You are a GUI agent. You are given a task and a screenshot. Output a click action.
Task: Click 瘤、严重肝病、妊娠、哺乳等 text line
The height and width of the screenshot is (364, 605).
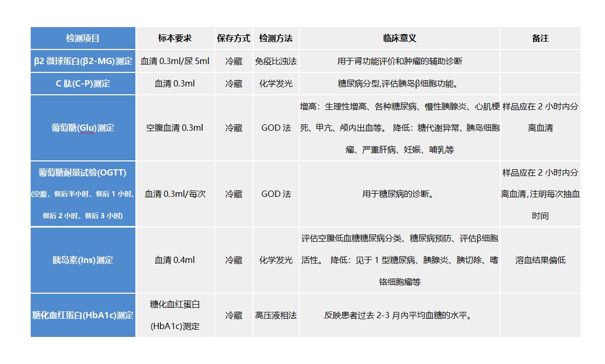(400, 150)
